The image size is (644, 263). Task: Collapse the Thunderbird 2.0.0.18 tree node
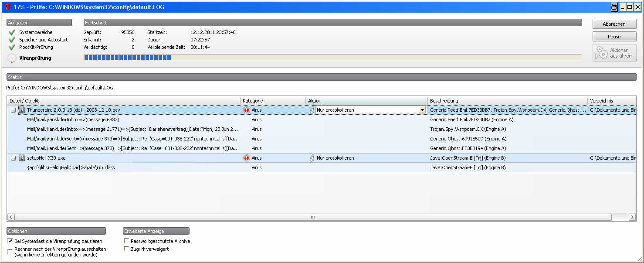point(13,110)
